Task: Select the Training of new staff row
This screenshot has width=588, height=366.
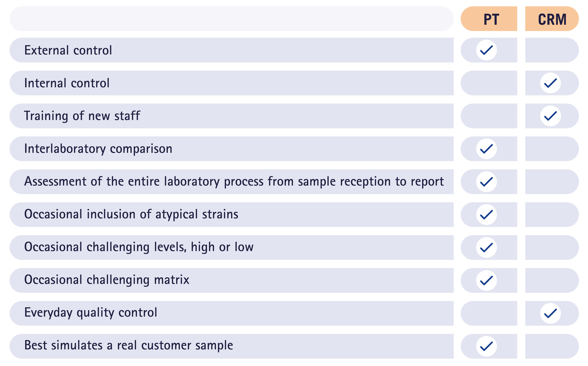Action: (x=231, y=116)
